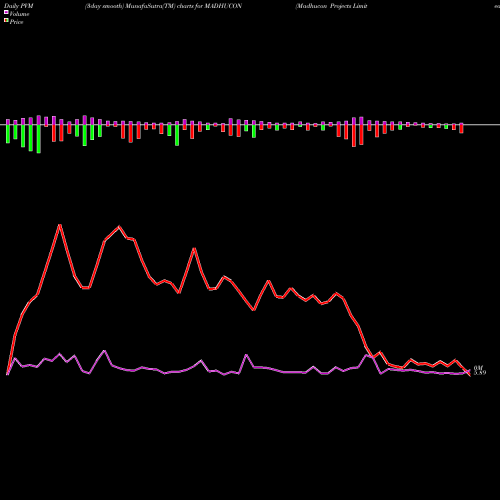Click the purple Volume legend swatch

pyautogui.click(x=6, y=12)
